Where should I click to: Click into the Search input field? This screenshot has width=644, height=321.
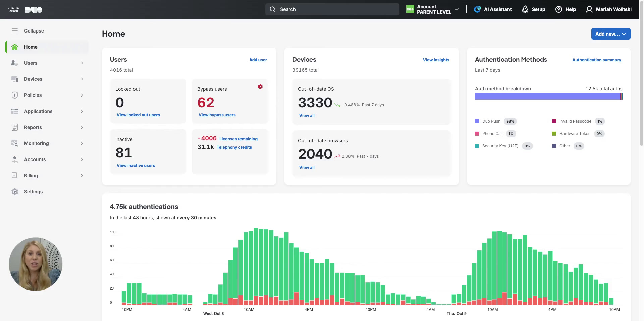(x=332, y=9)
